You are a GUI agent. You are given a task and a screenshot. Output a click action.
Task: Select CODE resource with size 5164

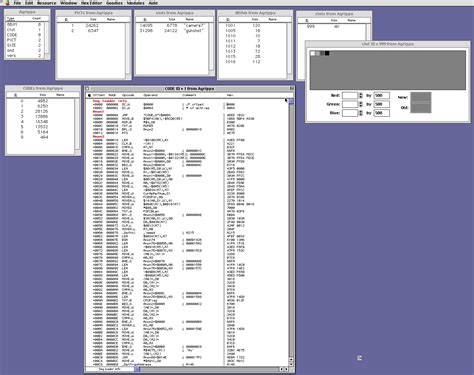41,132
